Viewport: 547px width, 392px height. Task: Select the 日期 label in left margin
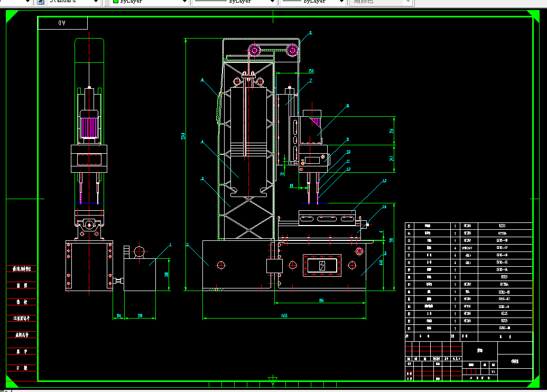[22, 368]
